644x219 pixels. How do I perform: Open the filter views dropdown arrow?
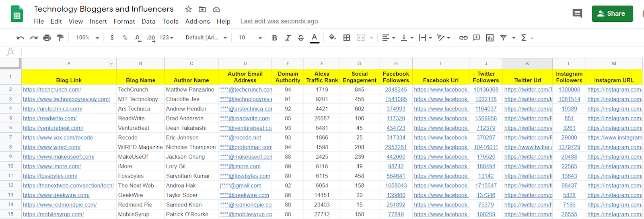pos(514,38)
